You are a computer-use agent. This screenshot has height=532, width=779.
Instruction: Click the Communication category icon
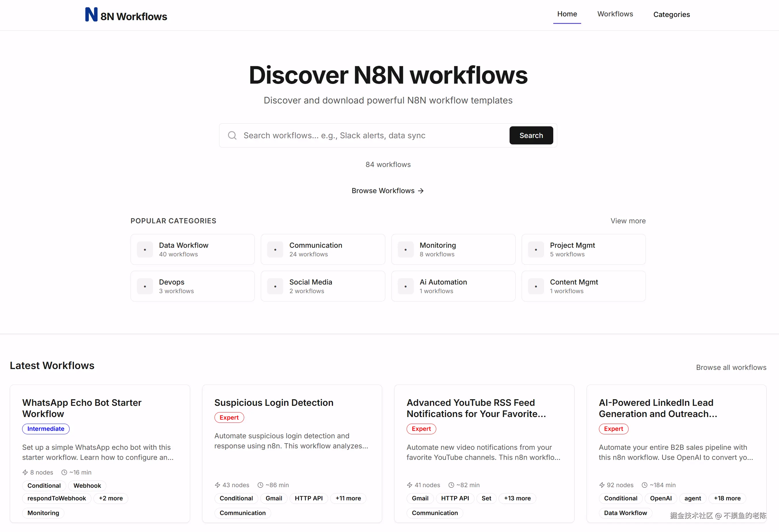point(275,250)
